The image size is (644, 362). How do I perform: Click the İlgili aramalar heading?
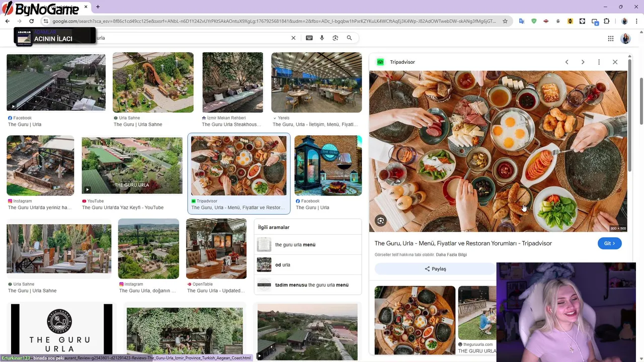click(274, 227)
